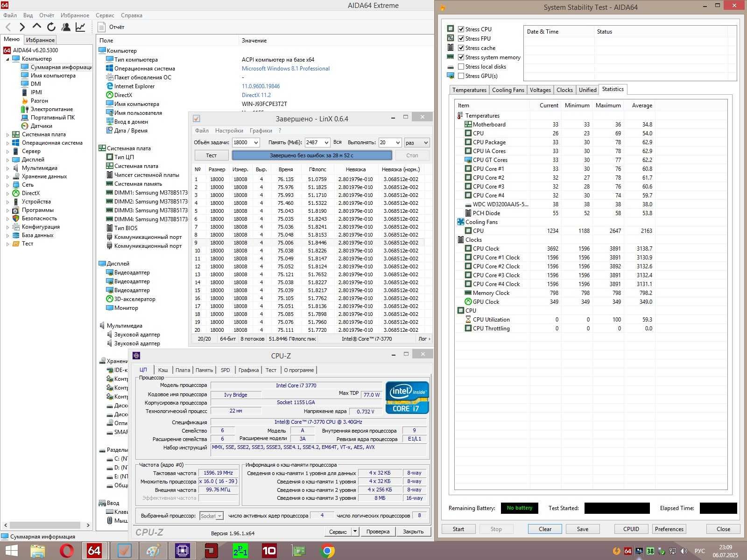Enable the Stress GPU(s) checkbox

click(461, 76)
